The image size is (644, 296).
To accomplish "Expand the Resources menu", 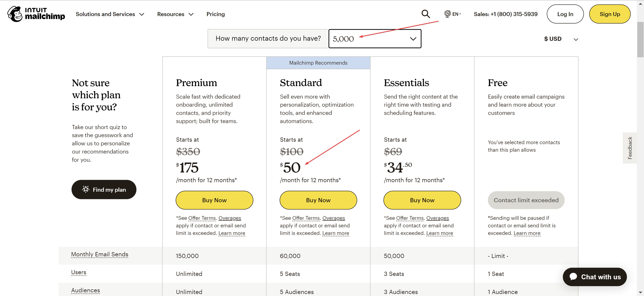I will click(175, 14).
